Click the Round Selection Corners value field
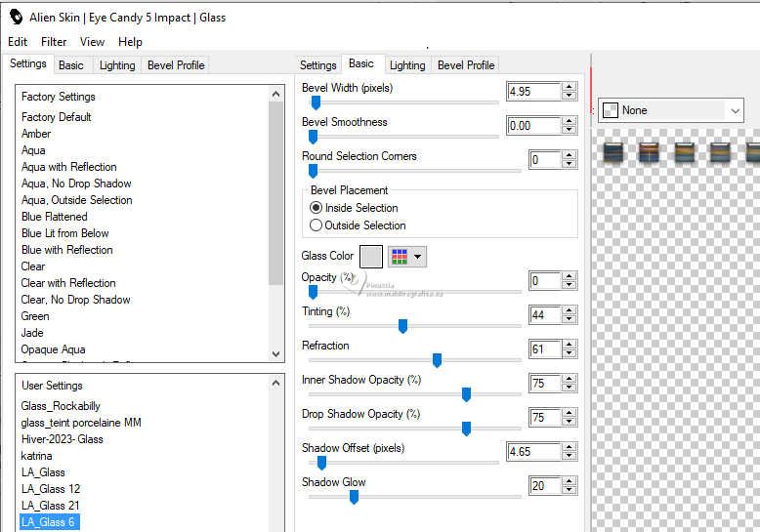The width and height of the screenshot is (760, 532). click(x=546, y=159)
